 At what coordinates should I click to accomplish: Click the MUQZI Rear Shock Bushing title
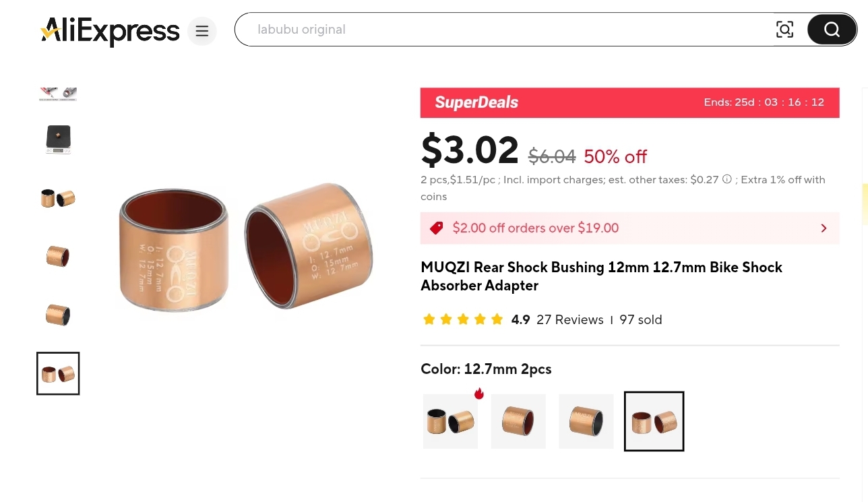coord(601,276)
